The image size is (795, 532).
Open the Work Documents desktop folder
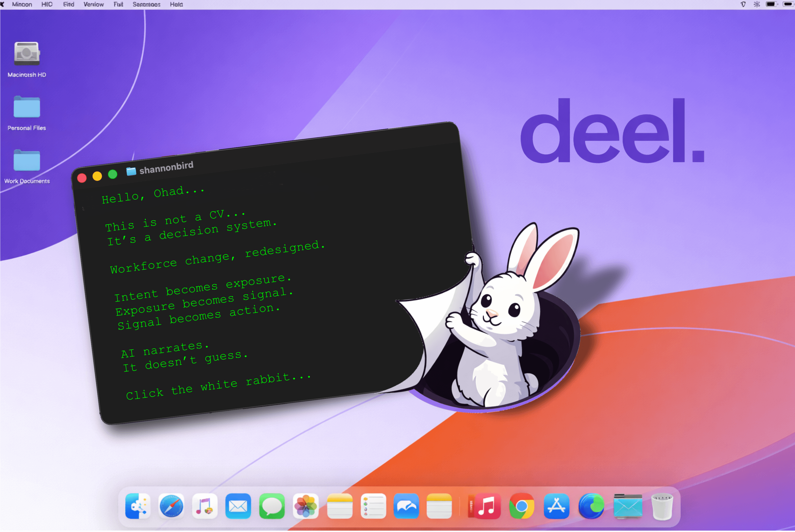(27, 161)
